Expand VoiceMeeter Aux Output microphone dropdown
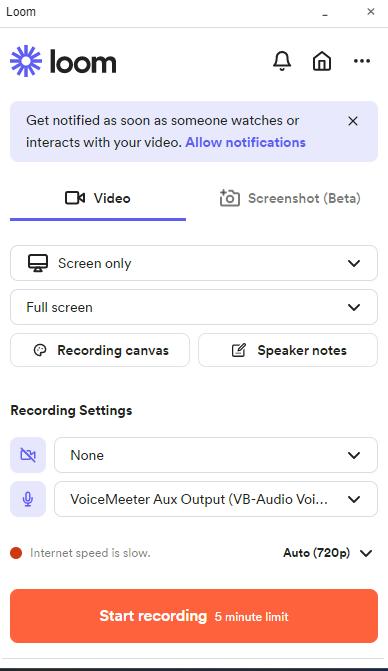Image resolution: width=388 pixels, height=671 pixels. click(x=216, y=499)
